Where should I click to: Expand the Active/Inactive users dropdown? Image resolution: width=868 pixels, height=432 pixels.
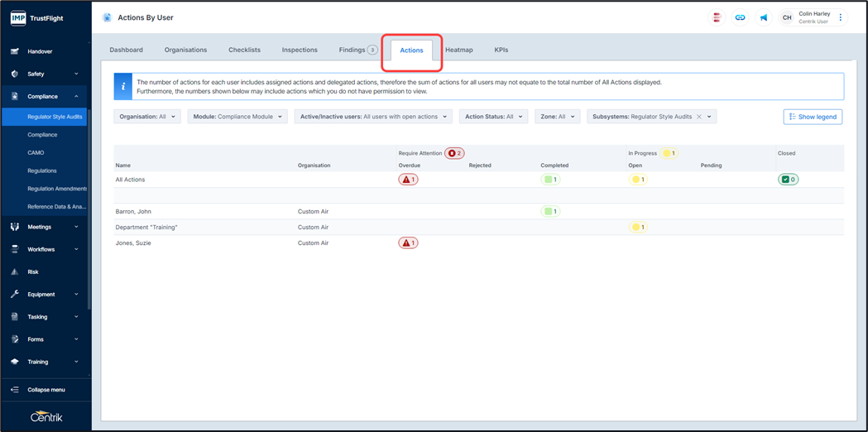point(373,117)
